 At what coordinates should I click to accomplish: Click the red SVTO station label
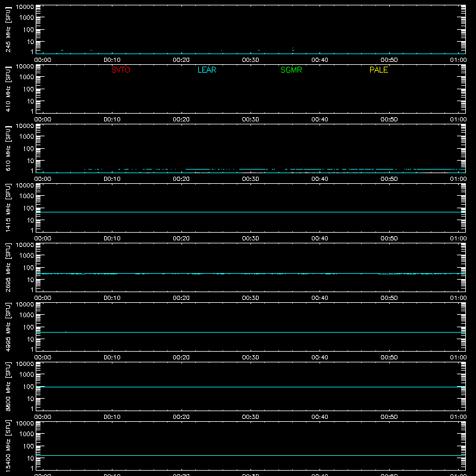point(121,70)
